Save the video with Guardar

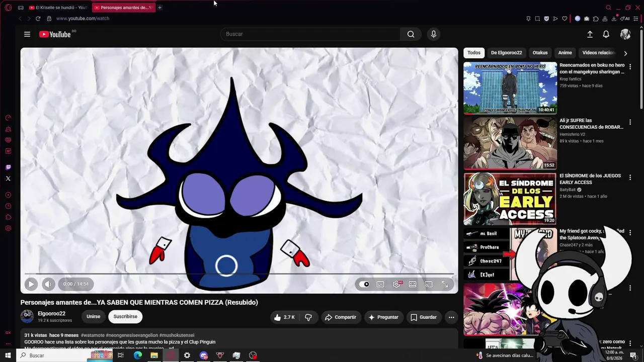pos(423,317)
